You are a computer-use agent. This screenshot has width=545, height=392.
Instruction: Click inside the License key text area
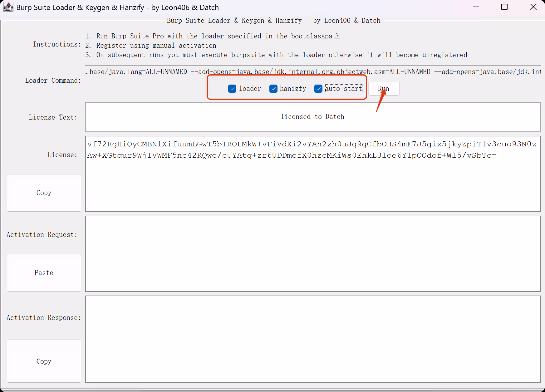click(313, 174)
